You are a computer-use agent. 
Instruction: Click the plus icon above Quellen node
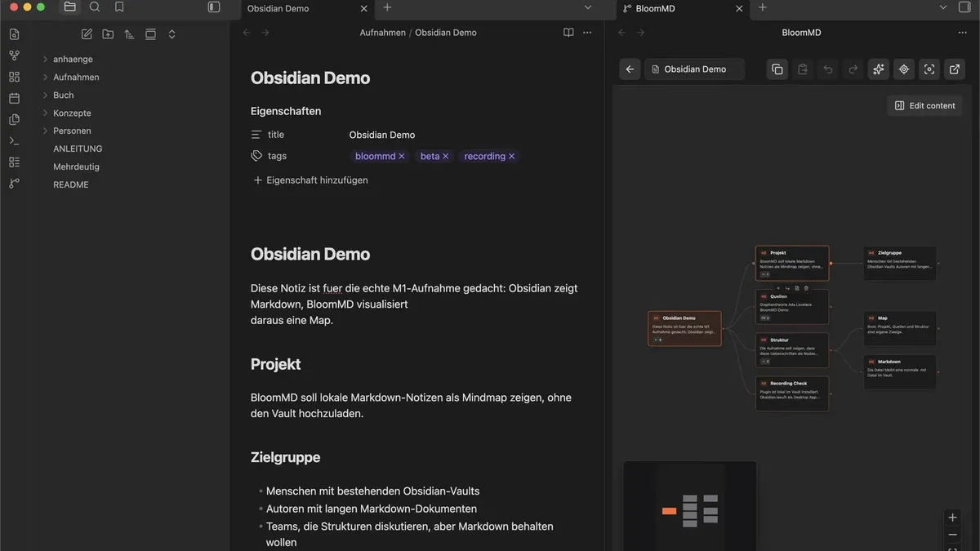point(778,288)
